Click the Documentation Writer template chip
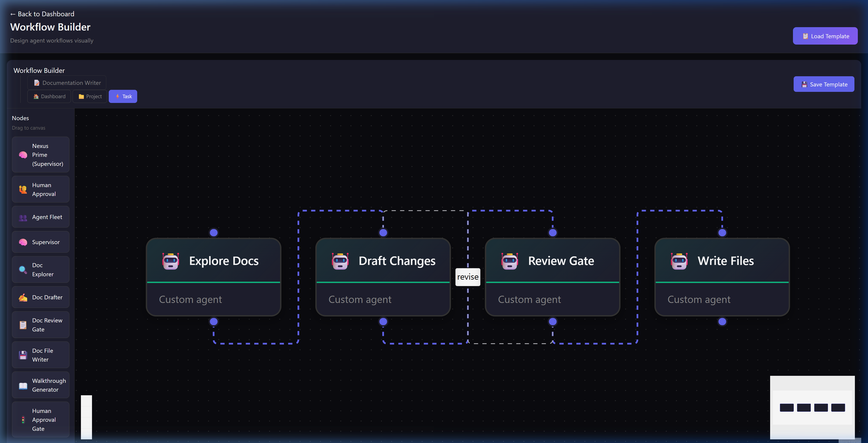 [x=67, y=83]
